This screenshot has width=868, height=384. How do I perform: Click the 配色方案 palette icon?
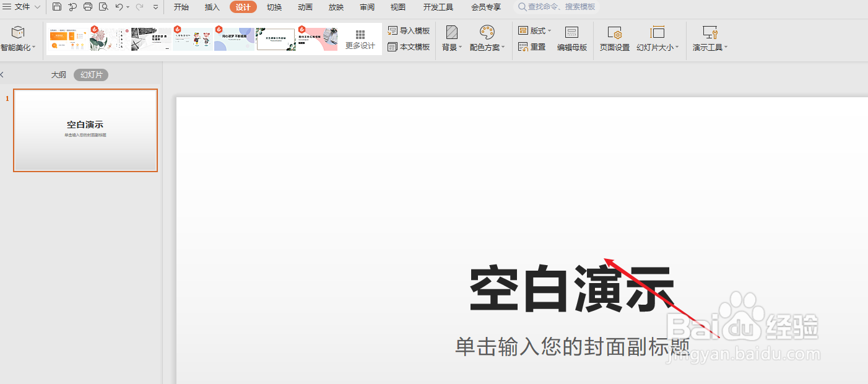(487, 32)
